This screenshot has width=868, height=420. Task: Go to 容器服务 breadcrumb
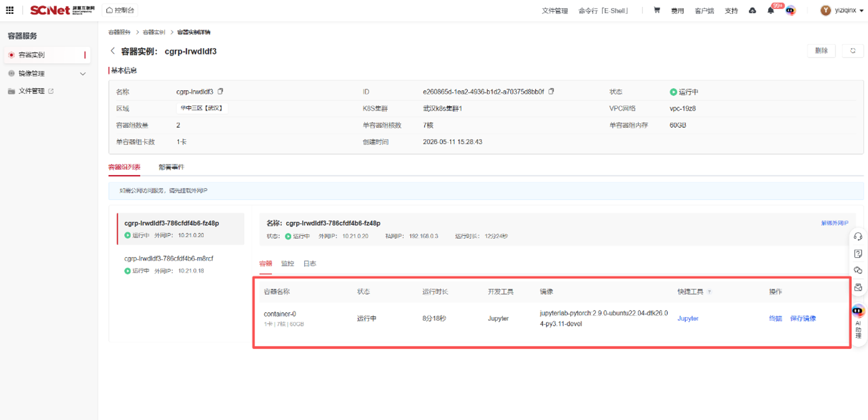pyautogui.click(x=119, y=32)
